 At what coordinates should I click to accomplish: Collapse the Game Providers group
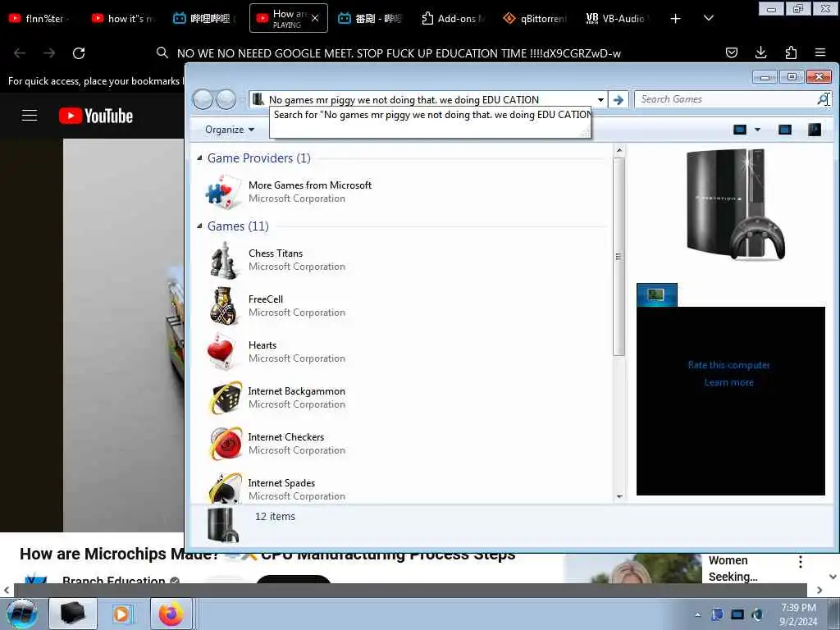(200, 158)
